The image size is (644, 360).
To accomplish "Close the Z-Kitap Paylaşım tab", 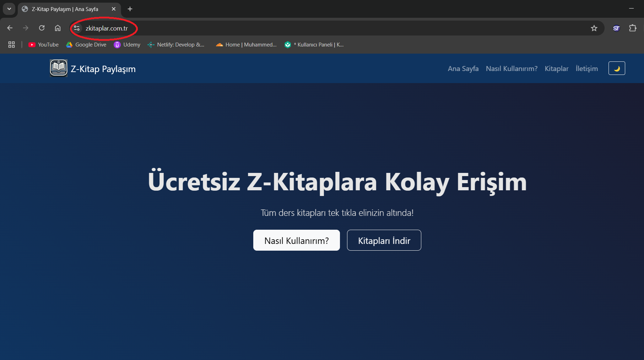I will pos(114,9).
